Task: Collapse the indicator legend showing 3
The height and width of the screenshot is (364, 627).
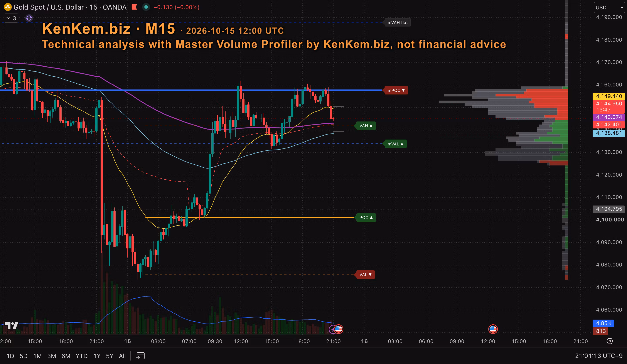Action: point(11,18)
